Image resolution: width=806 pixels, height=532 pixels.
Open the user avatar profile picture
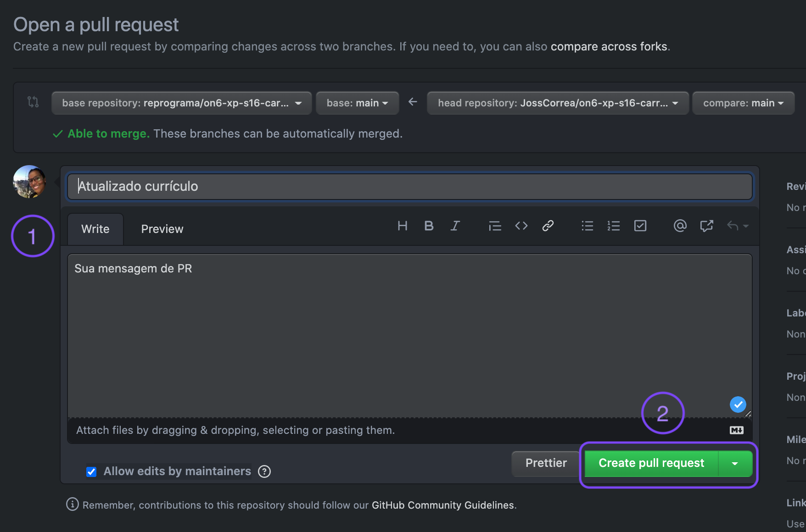(x=30, y=182)
